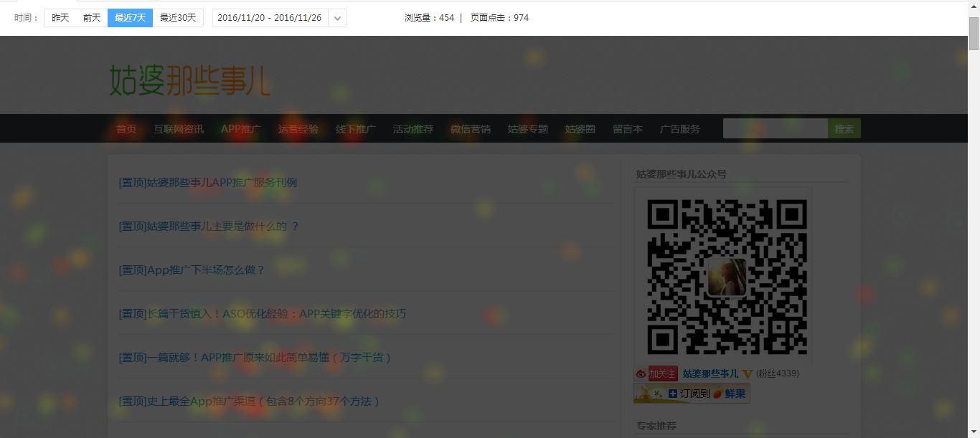Select the 昨天 time range

coord(60,18)
